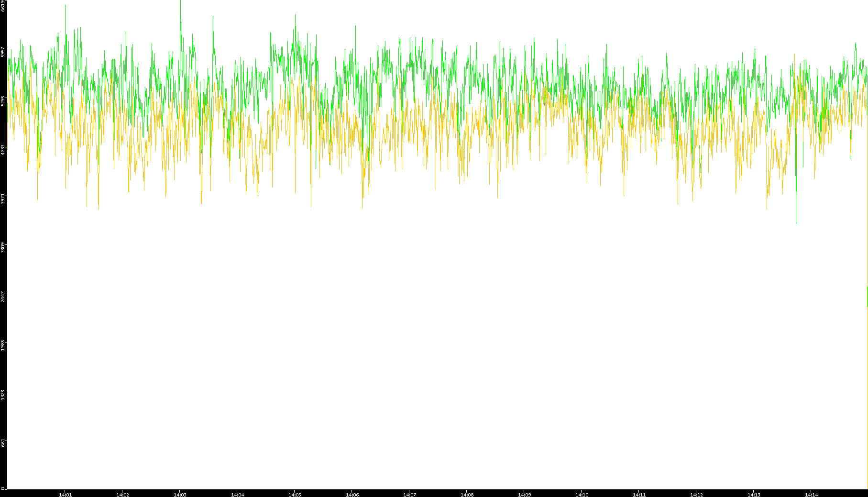Viewport: 868px width, 497px height.
Task: Click the 14:02 time axis label
Action: pyautogui.click(x=122, y=494)
